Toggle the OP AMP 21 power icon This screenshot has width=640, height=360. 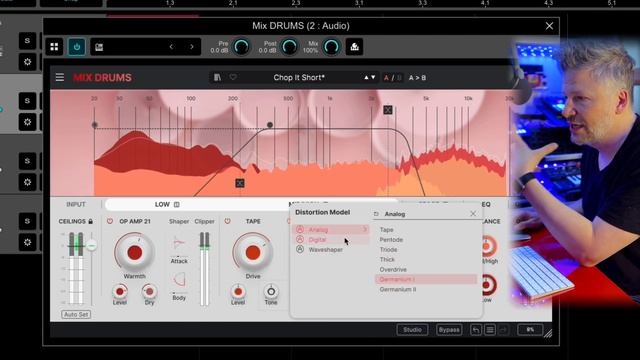110,221
